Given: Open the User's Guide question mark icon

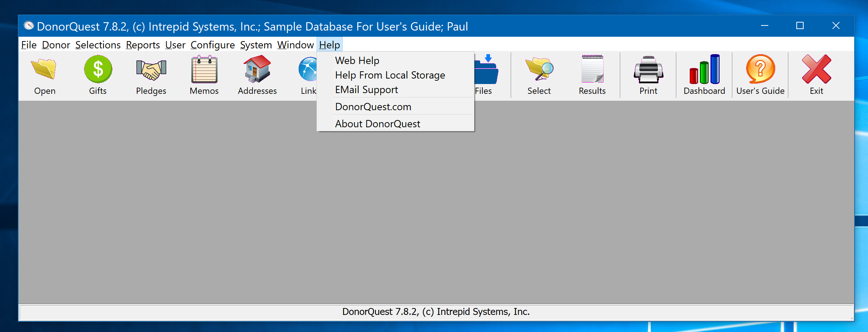Looking at the screenshot, I should [760, 69].
